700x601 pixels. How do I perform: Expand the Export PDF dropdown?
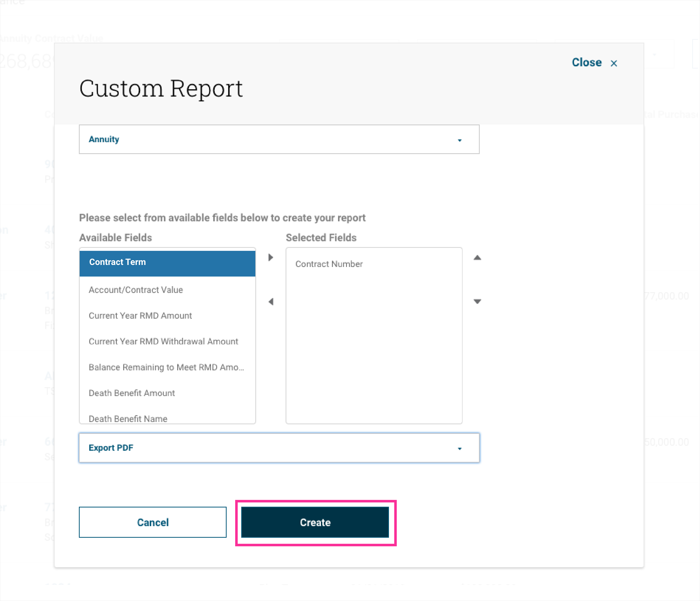point(279,448)
